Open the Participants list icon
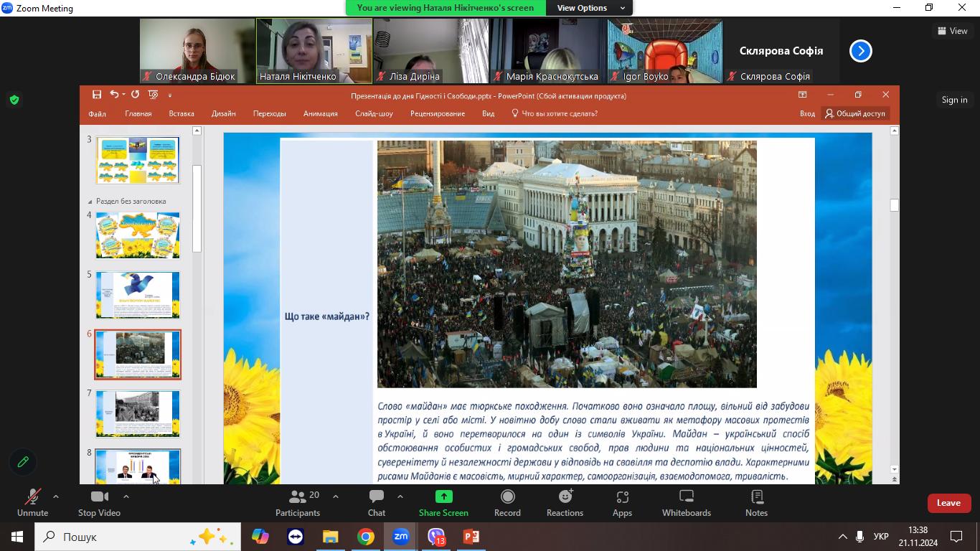This screenshot has width=980, height=551. pyautogui.click(x=297, y=497)
